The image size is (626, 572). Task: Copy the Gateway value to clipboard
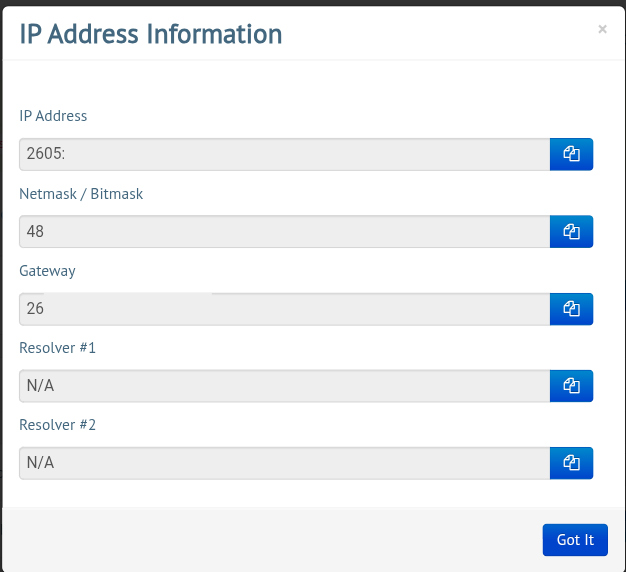pos(571,309)
